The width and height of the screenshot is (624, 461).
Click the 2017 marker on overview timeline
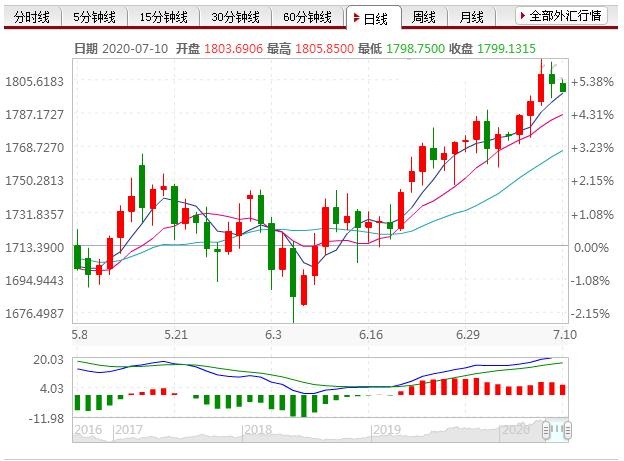pos(129,430)
